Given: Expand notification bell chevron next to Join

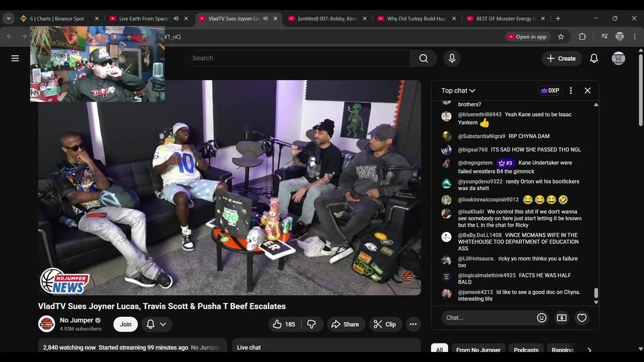Looking at the screenshot, I should [163, 324].
